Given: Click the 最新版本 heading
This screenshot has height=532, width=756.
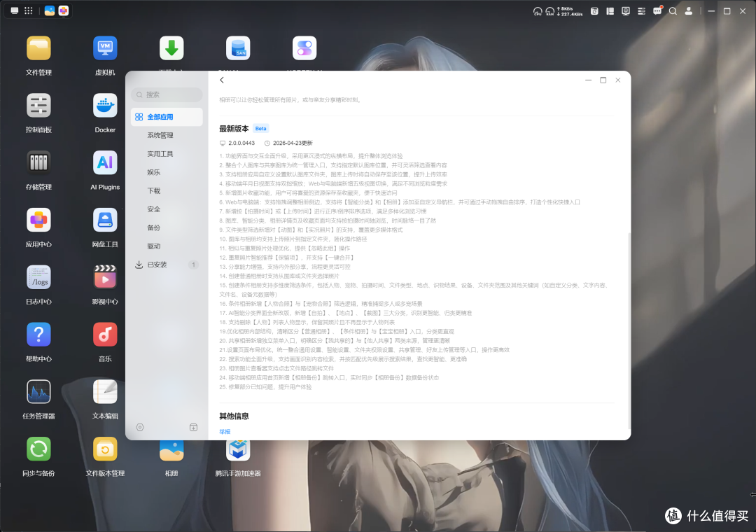Looking at the screenshot, I should (x=234, y=129).
